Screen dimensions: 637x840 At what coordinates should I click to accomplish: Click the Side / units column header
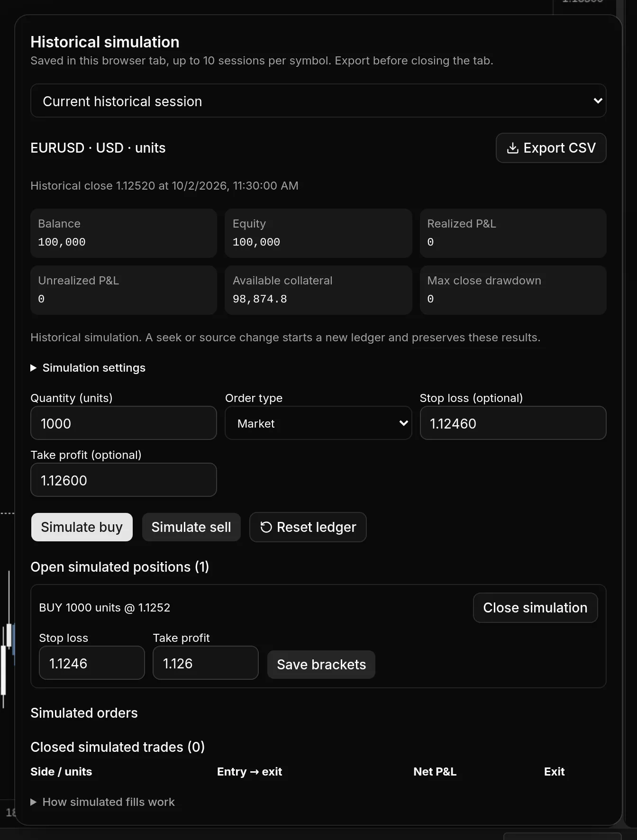(x=61, y=772)
